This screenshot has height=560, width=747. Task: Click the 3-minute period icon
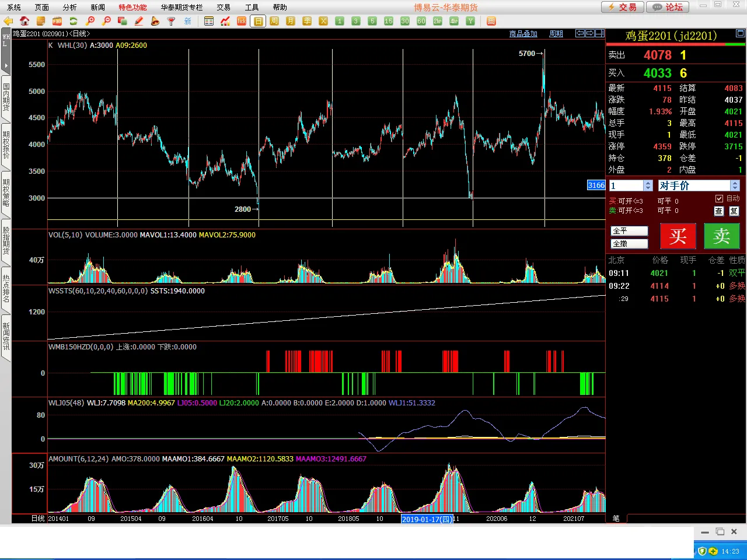[x=356, y=21]
